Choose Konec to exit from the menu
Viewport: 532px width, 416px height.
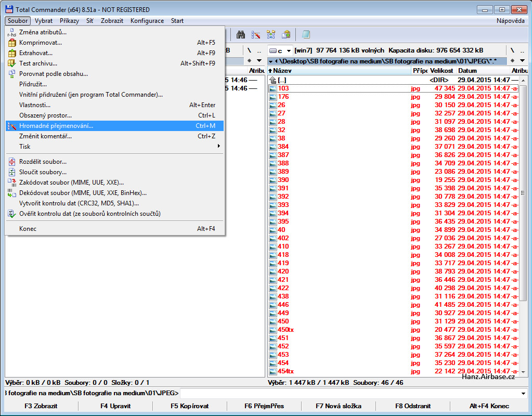tap(115, 229)
